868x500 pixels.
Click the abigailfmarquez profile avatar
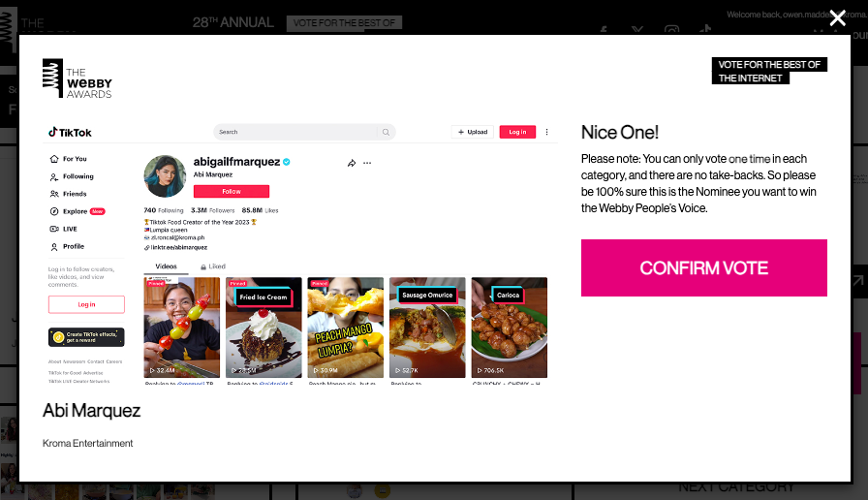point(165,176)
